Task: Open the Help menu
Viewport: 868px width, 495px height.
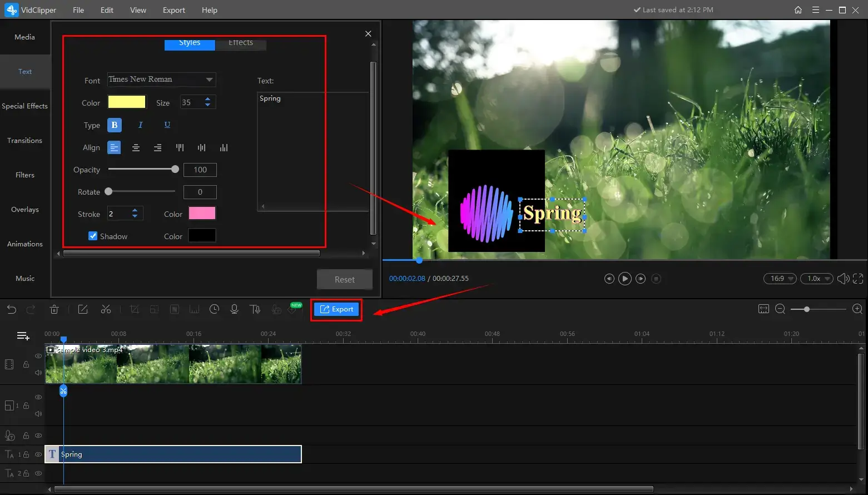Action: tap(210, 10)
